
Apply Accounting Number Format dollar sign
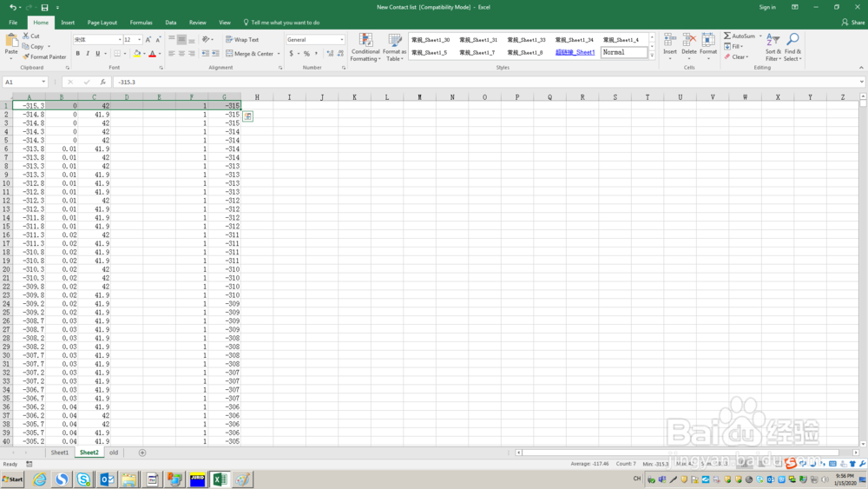point(291,54)
